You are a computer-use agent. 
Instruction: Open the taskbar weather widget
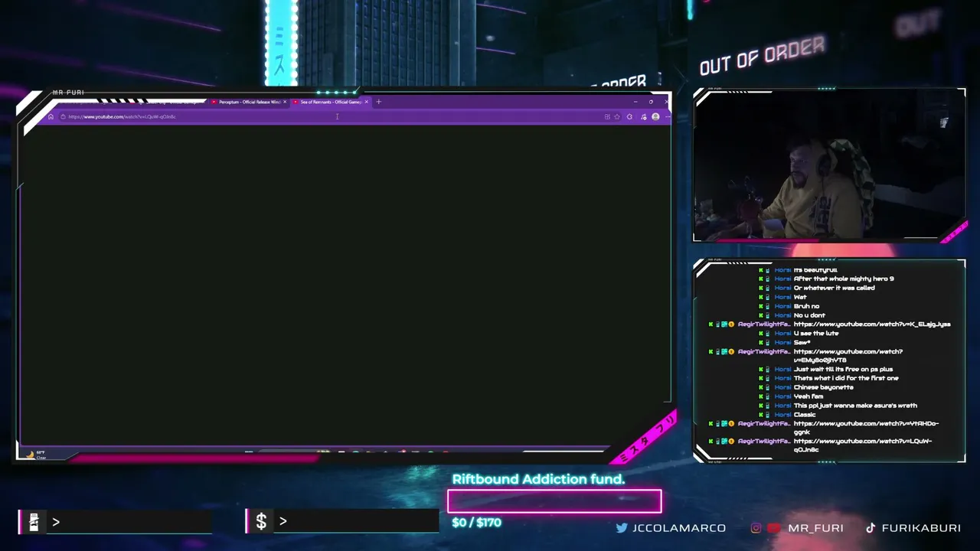click(x=35, y=455)
